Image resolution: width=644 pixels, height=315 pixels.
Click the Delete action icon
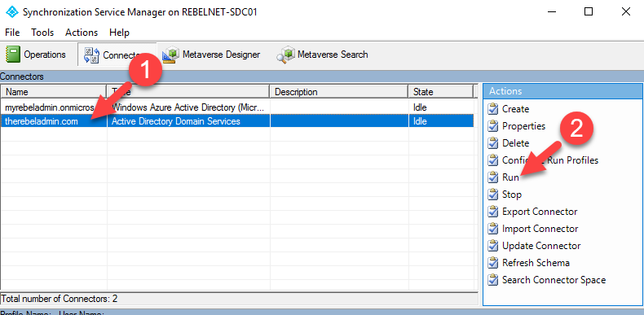pos(492,143)
